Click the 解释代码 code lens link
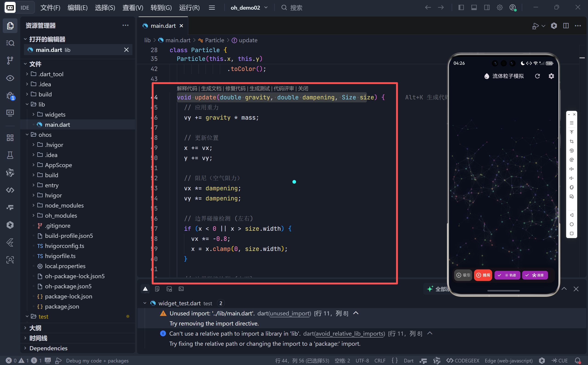Image resolution: width=588 pixels, height=365 pixels. (187, 88)
